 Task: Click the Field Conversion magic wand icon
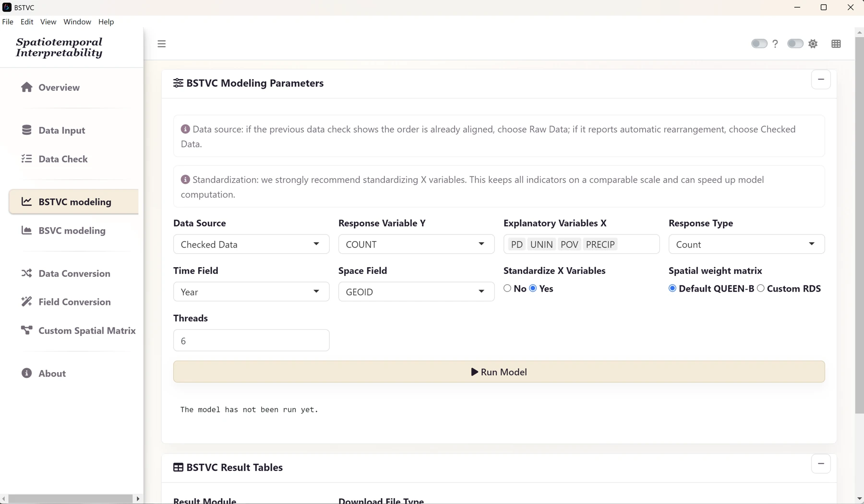click(27, 302)
